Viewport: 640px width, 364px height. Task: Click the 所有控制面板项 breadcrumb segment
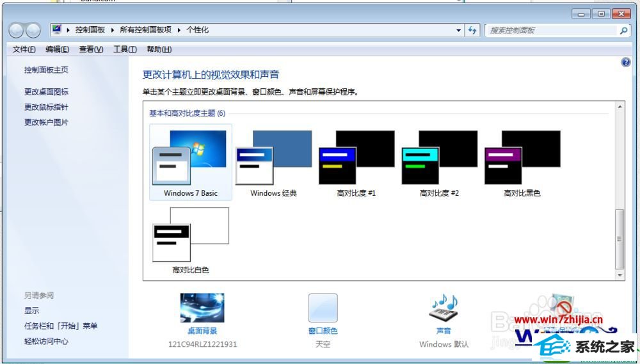(x=146, y=30)
